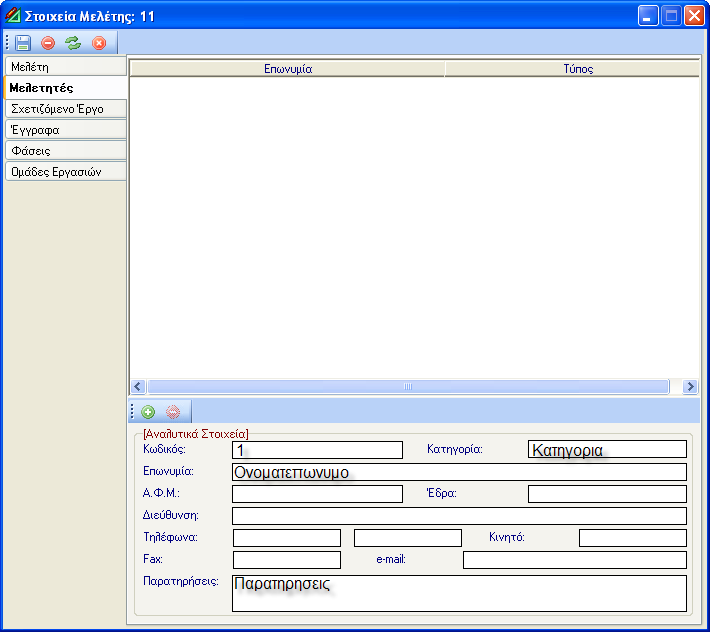Sort by the Επωνυμία column header

(x=288, y=69)
